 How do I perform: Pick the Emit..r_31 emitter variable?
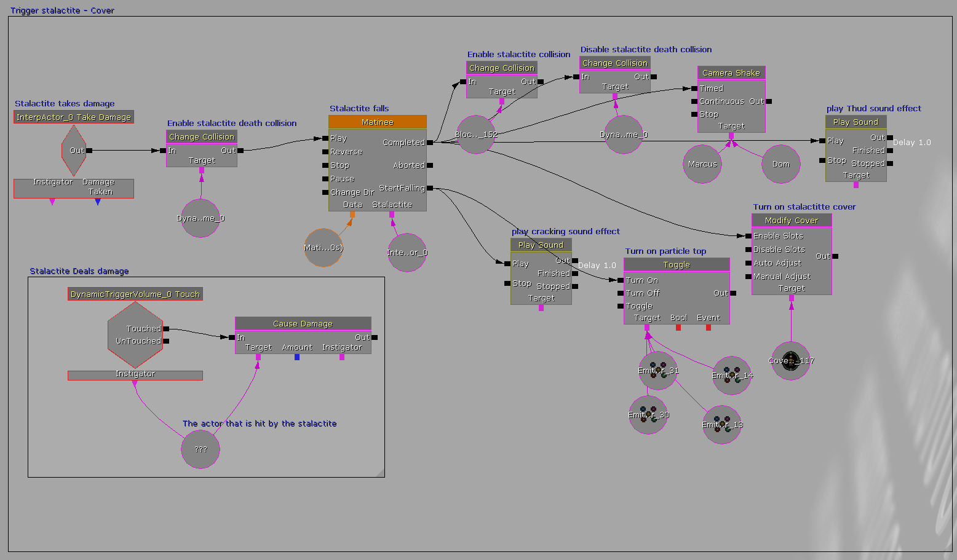tap(657, 371)
